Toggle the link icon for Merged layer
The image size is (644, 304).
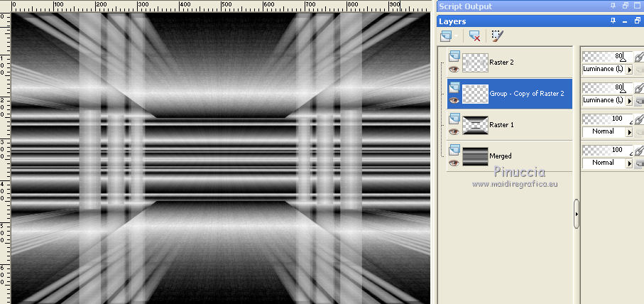pos(638,151)
